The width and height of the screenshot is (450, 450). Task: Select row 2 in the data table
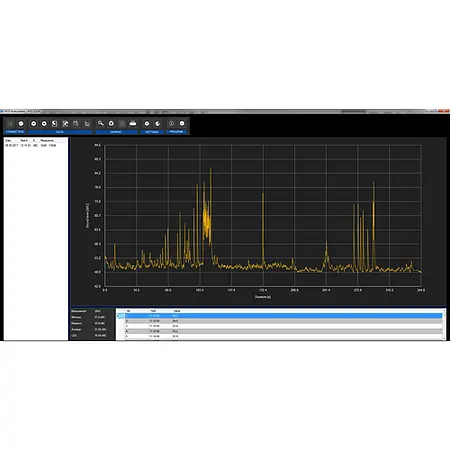click(284, 321)
